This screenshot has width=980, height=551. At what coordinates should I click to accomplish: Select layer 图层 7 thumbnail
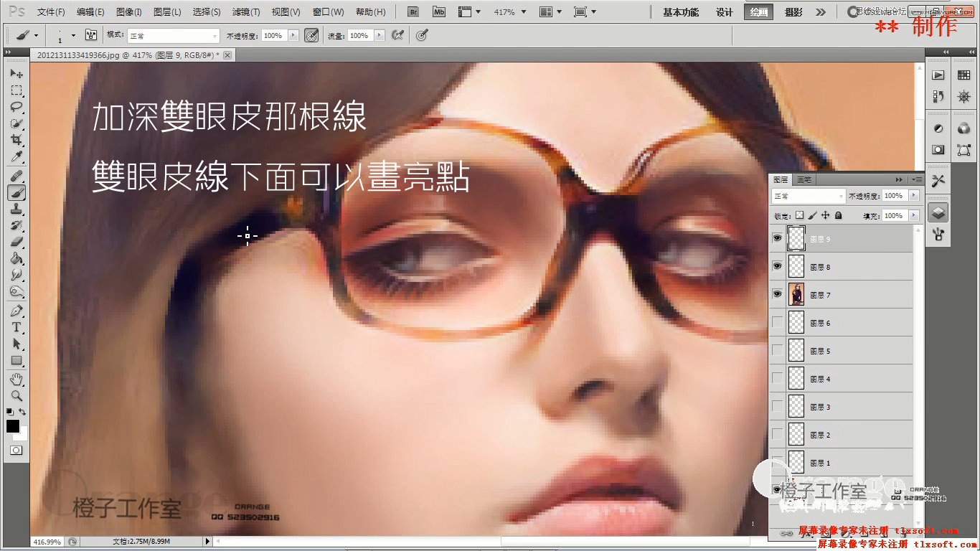(796, 295)
